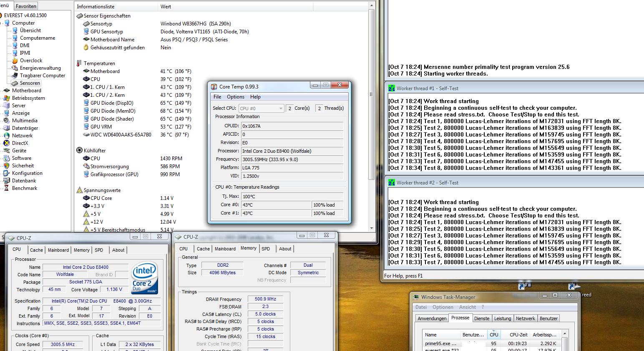Open Sicherheit category icon

[x=7, y=166]
